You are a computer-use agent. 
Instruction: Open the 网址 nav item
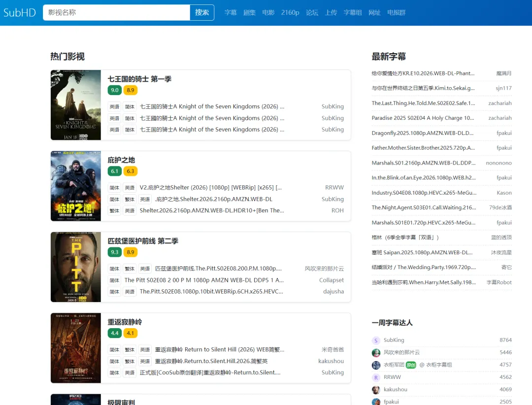(x=374, y=12)
